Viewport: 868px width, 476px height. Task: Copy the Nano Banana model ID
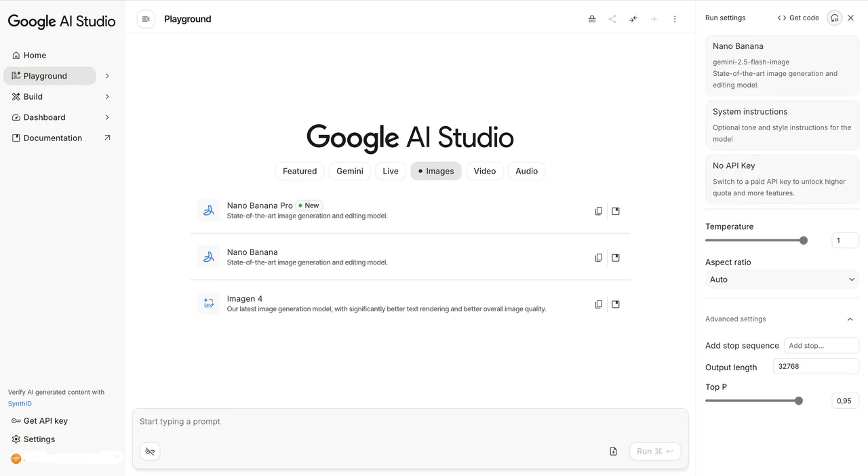click(599, 258)
